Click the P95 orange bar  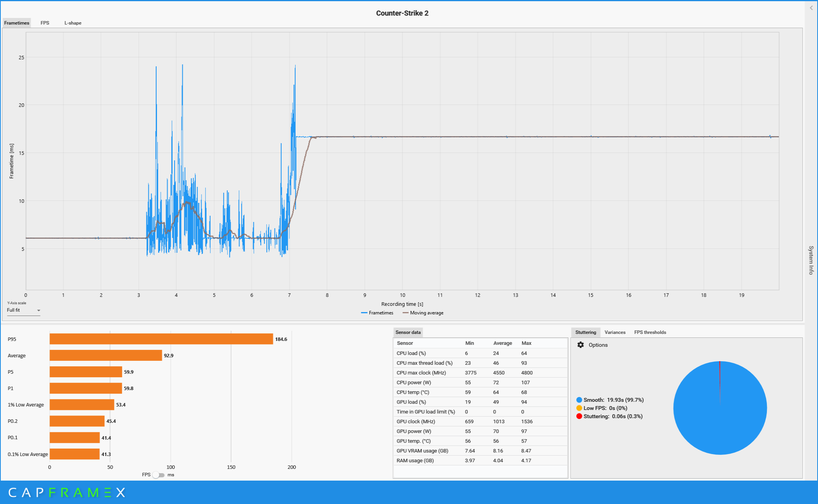tap(161, 339)
